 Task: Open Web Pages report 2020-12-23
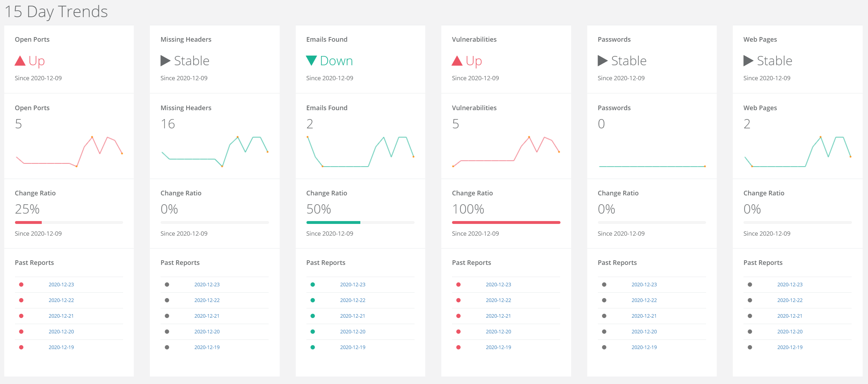click(x=790, y=285)
